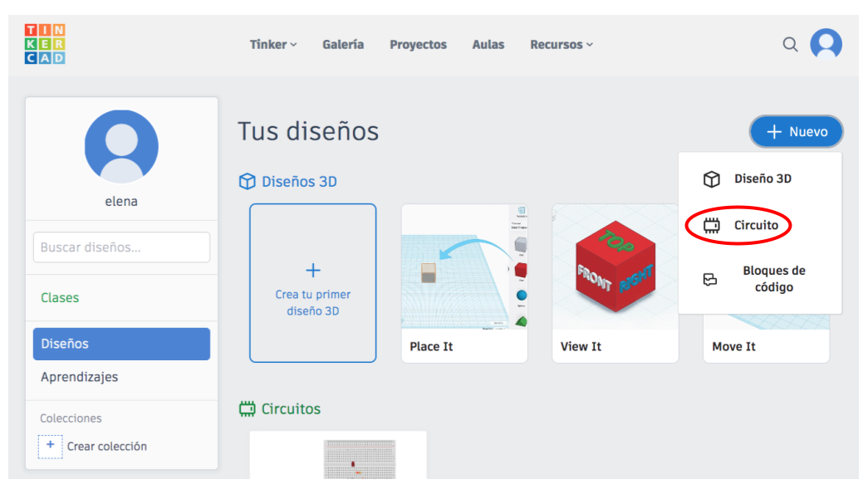Screen dimensions: 868x489
Task: Click the chip icon beside Circuitos heading
Action: coord(247,408)
